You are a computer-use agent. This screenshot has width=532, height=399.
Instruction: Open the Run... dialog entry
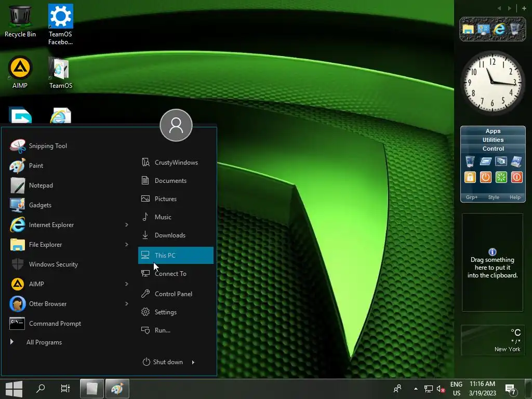tap(176, 330)
